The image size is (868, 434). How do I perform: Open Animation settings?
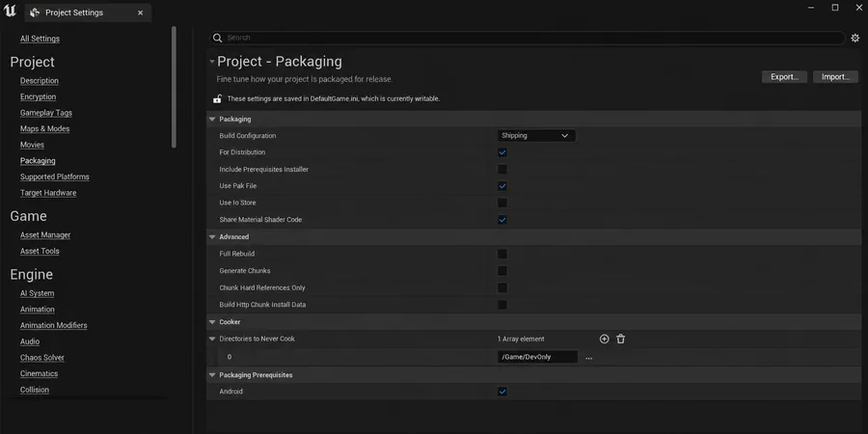(x=37, y=310)
